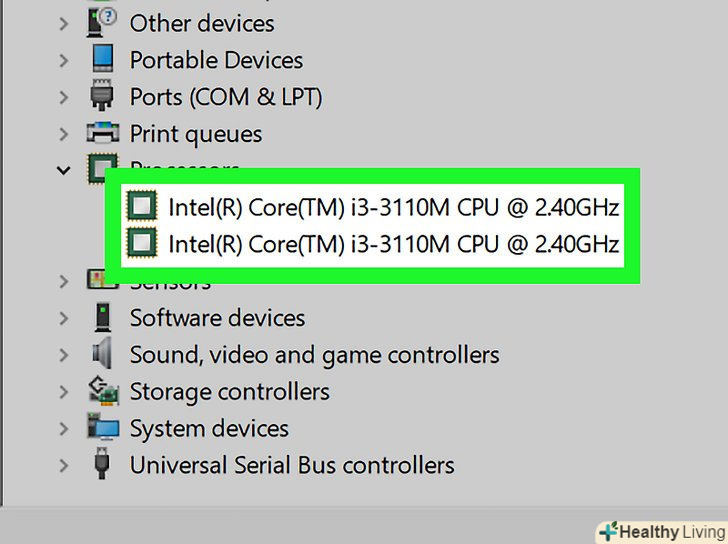The height and width of the screenshot is (544, 728).
Task: Click the System devices monitor icon
Action: 102,428
